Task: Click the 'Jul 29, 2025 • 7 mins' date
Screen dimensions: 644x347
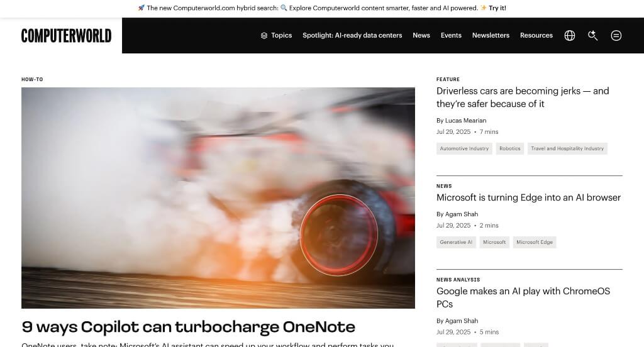Action: 467,132
